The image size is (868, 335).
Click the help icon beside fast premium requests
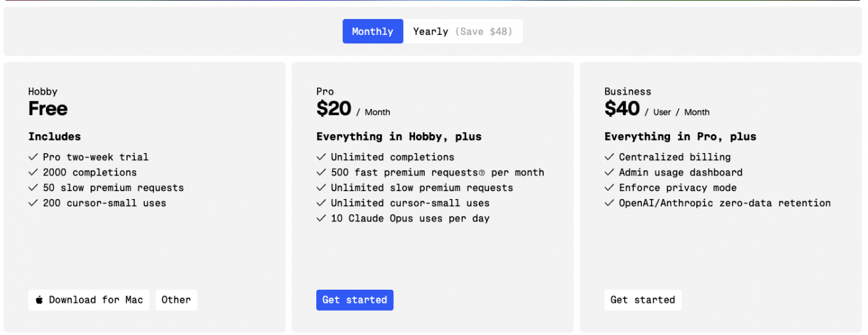pos(482,173)
